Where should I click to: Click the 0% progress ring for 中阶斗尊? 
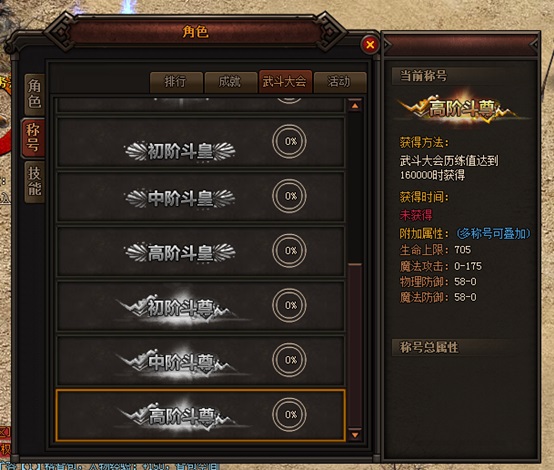(x=289, y=360)
